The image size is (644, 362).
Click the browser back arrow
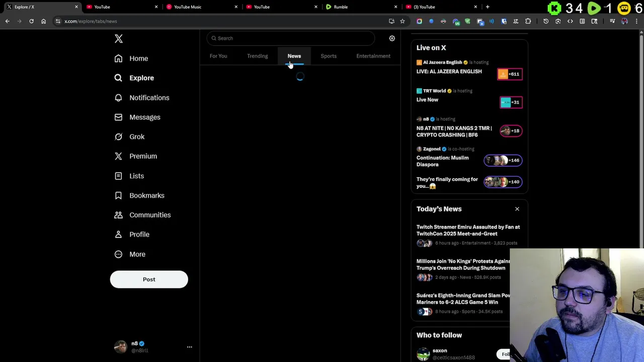click(x=7, y=21)
